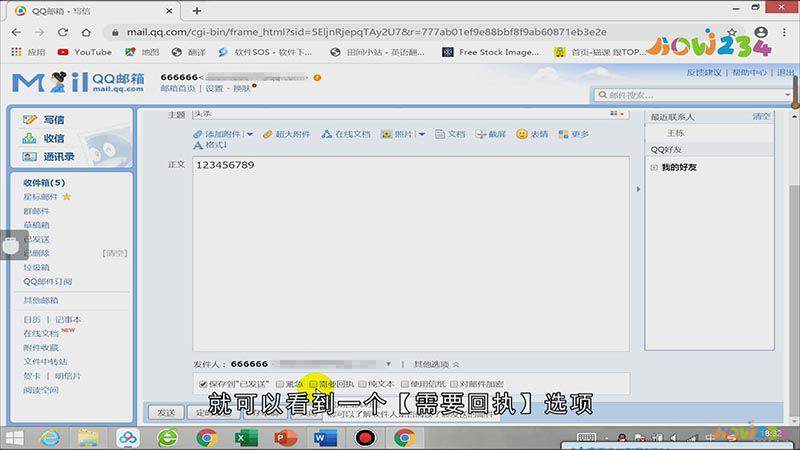Viewport: 800px width, 450px height.
Task: Open Word from the taskbar
Action: (x=326, y=438)
